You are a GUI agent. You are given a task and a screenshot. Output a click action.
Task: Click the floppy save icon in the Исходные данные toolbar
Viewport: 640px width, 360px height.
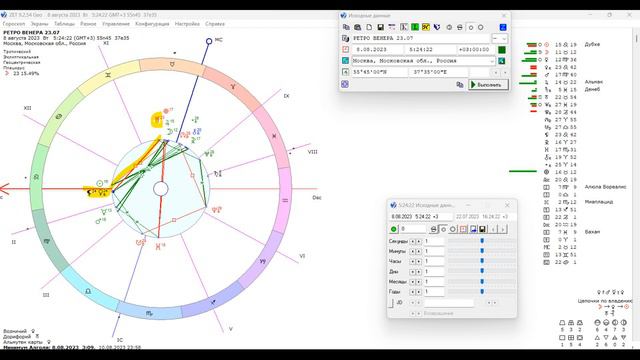point(380,27)
